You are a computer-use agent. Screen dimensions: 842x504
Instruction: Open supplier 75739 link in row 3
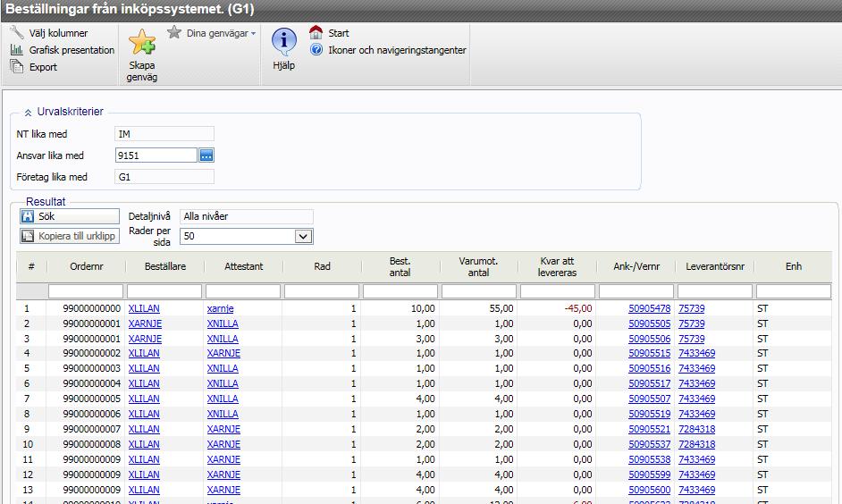click(x=691, y=339)
